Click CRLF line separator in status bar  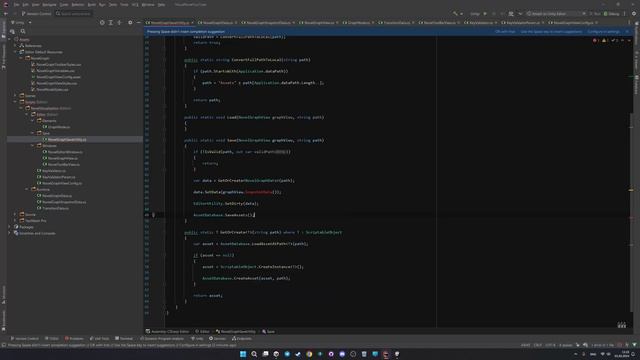(538, 345)
